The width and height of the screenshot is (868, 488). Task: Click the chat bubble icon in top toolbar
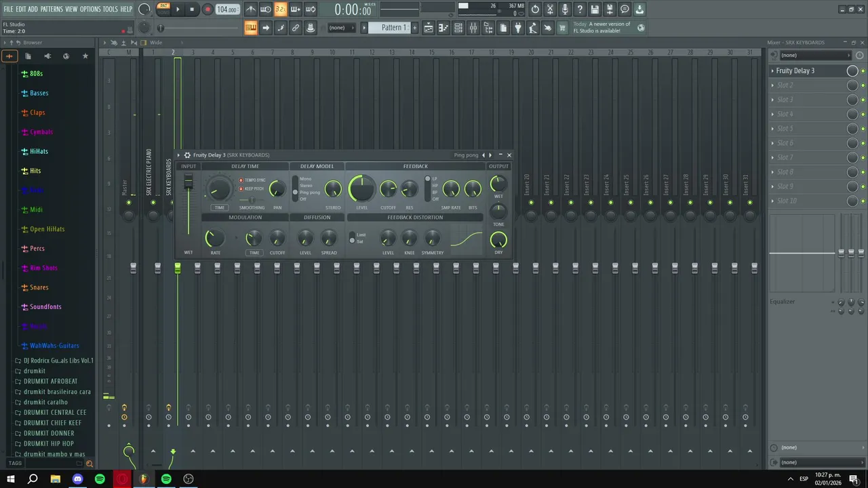(625, 9)
